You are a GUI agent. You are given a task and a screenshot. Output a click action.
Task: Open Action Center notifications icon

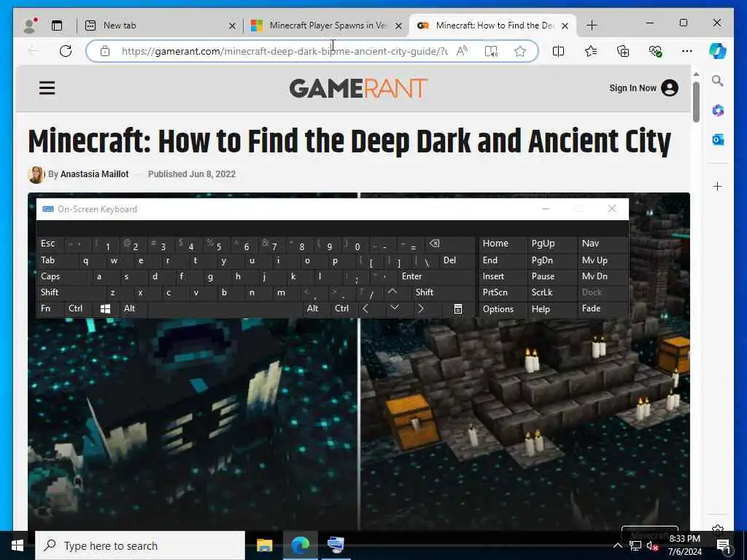coord(724,546)
